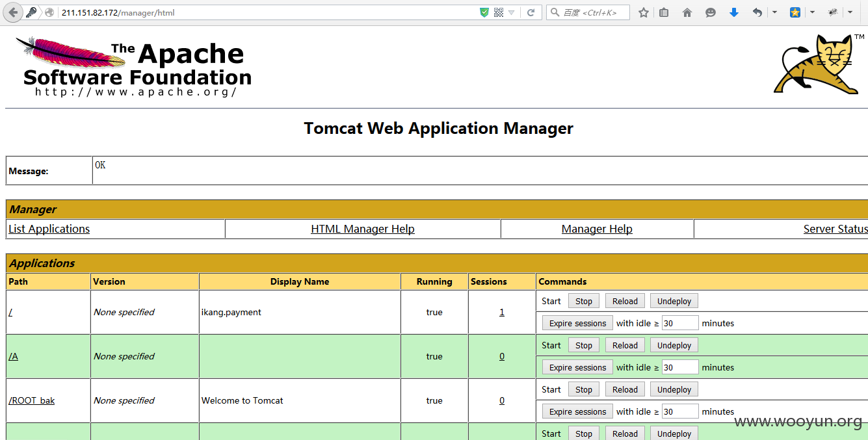Click the undo curved-arrow toolbar icon
The image size is (868, 440).
coord(757,12)
